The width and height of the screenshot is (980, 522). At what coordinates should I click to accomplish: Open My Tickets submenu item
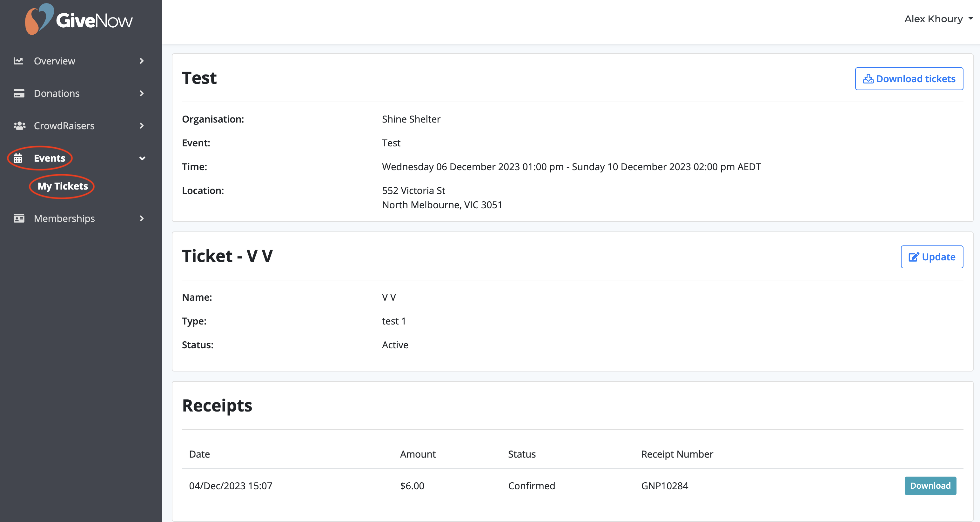pos(63,186)
